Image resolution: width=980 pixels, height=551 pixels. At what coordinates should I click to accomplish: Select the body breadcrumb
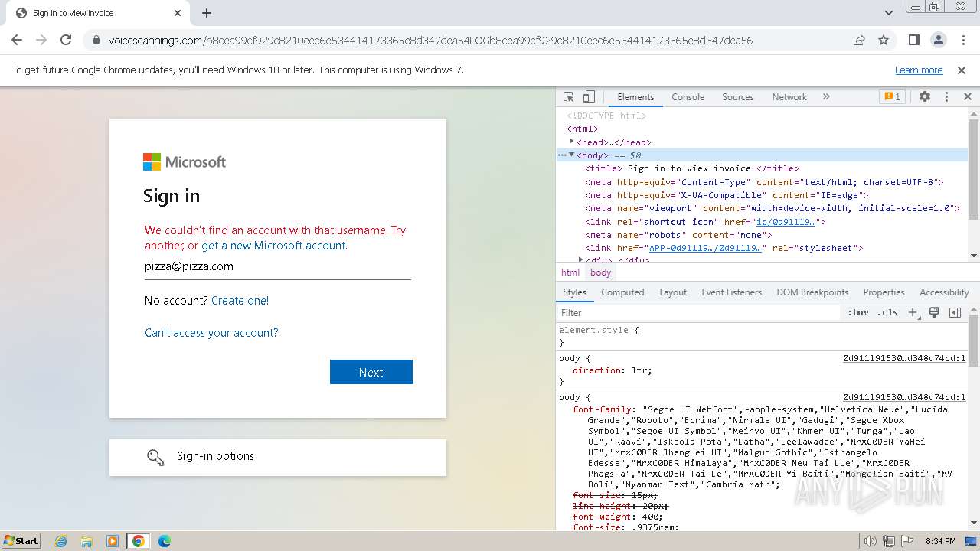(601, 272)
